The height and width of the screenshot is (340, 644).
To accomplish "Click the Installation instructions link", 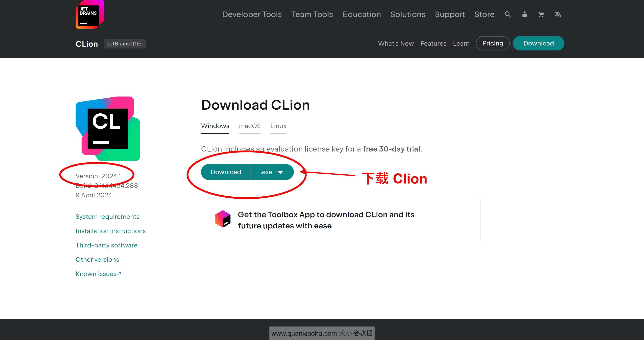I will (110, 231).
